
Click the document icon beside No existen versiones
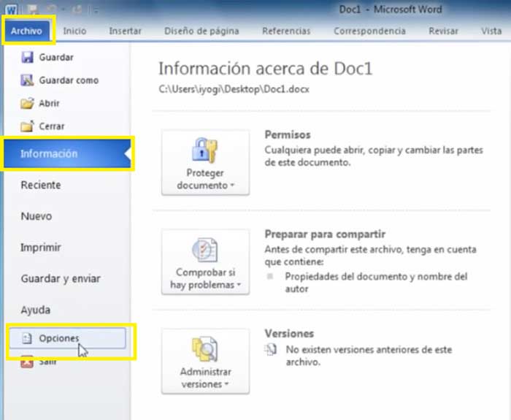[271, 350]
